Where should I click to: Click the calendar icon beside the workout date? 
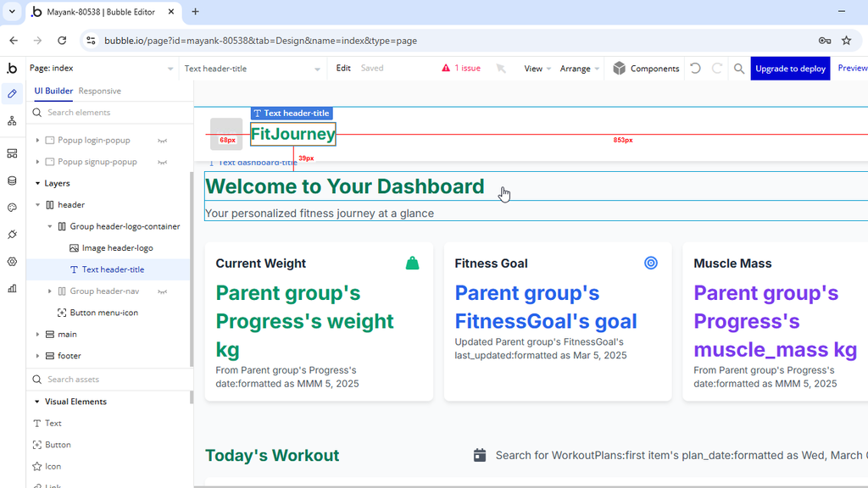(480, 455)
